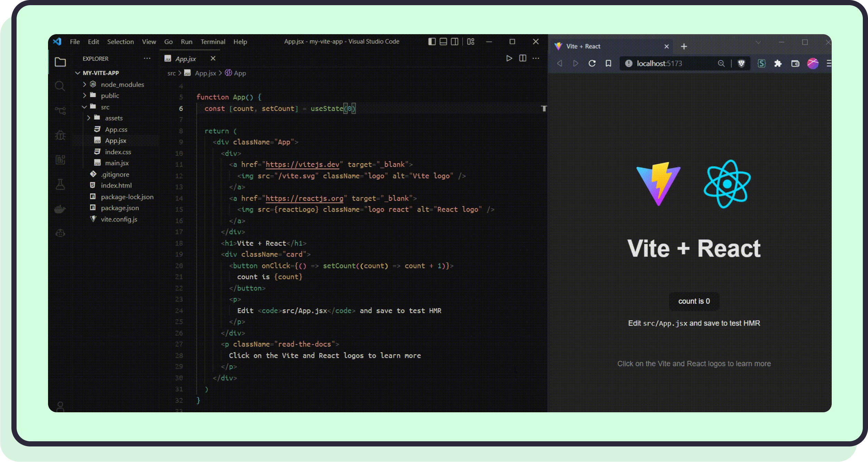The width and height of the screenshot is (868, 462).
Task: Reload the browser page
Action: (x=592, y=64)
